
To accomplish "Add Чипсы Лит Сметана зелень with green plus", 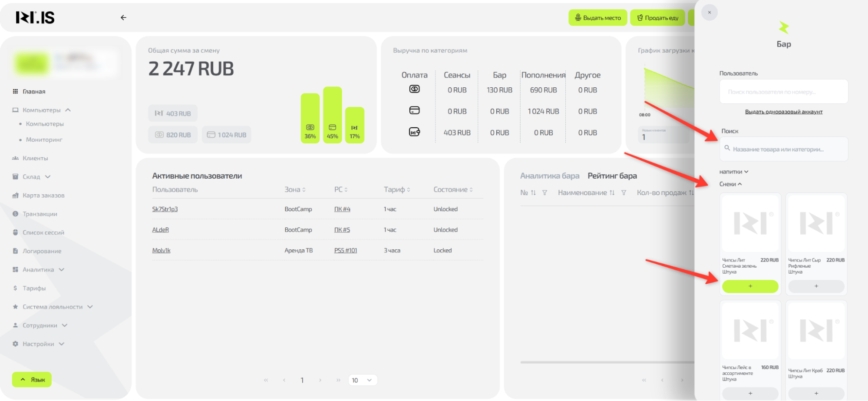I will pos(750,286).
